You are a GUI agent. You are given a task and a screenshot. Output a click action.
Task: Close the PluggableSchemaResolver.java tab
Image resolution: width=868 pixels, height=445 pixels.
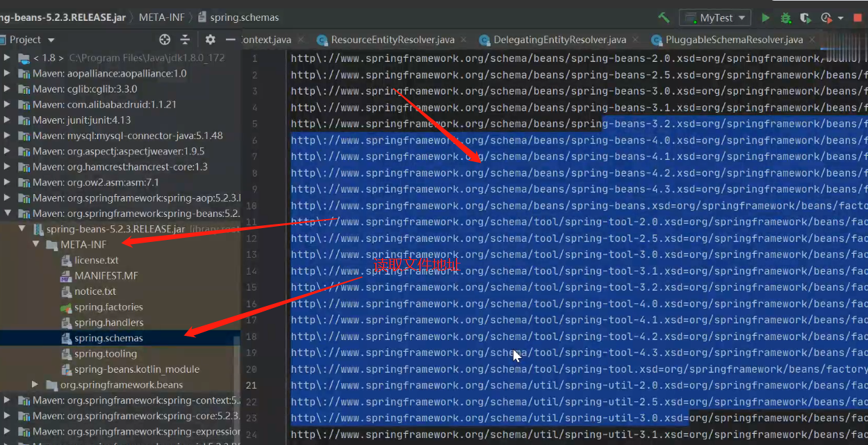click(x=812, y=40)
